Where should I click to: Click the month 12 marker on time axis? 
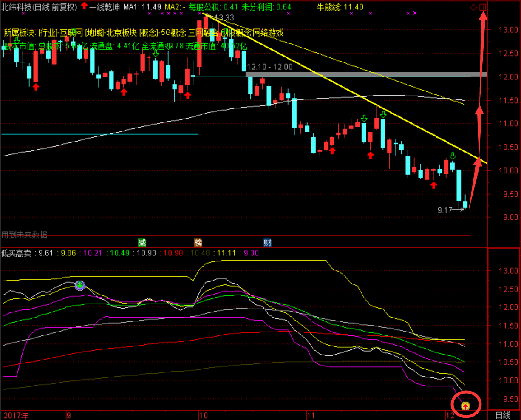point(450,415)
